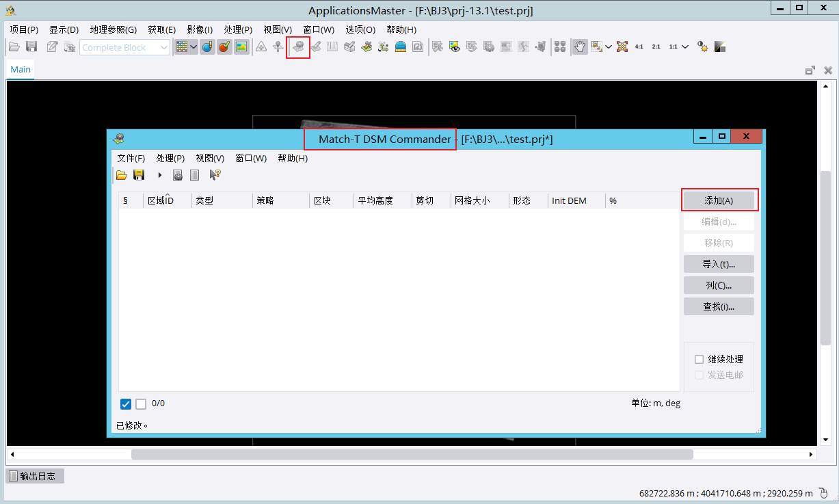Open the 处理(P) menu in DSM Commander

[x=170, y=159]
